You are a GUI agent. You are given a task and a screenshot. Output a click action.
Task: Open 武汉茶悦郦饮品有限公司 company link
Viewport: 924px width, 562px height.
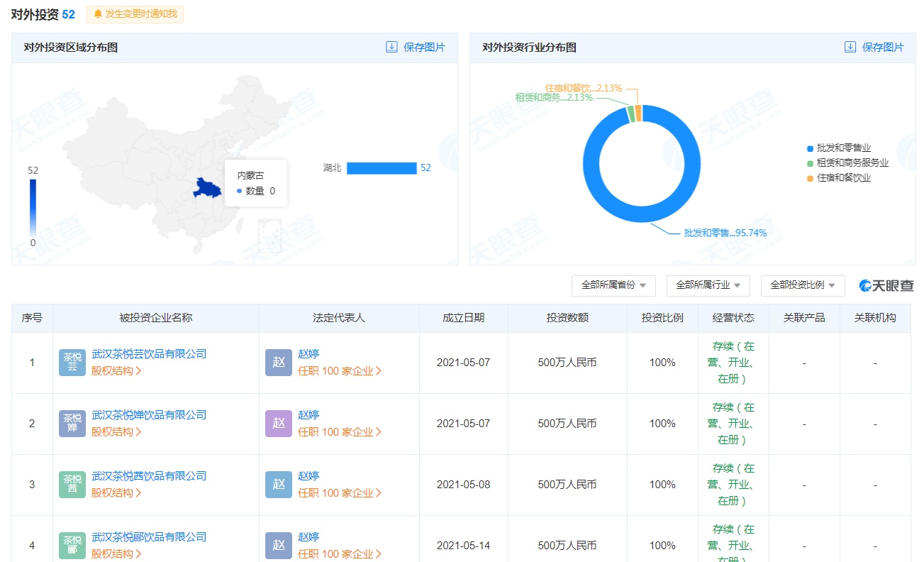[149, 537]
